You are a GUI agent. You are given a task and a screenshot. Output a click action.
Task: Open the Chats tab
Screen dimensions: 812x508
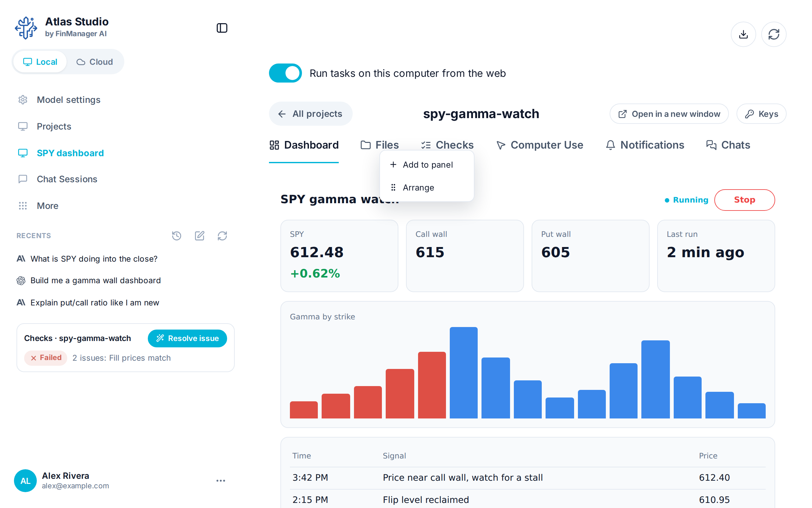click(728, 145)
